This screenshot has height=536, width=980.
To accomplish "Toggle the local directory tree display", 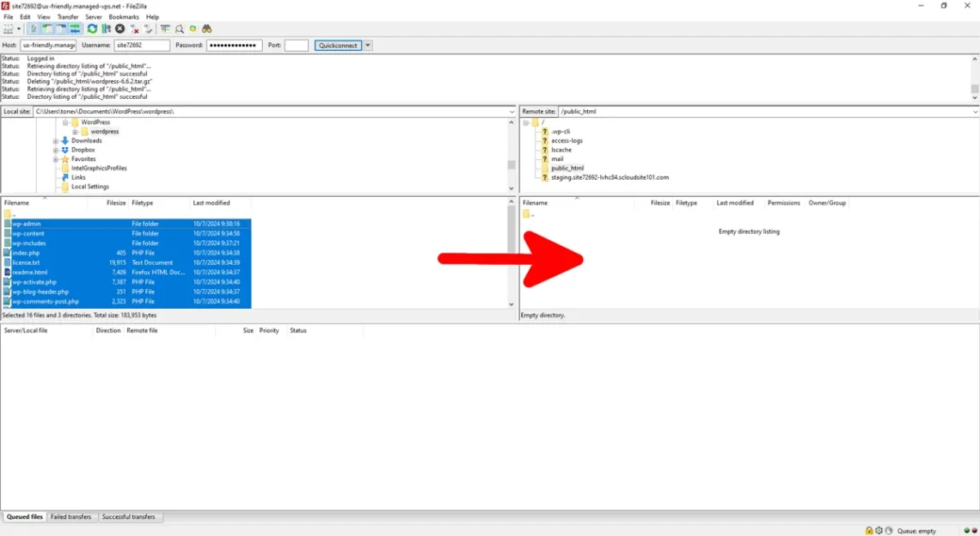I will point(47,29).
